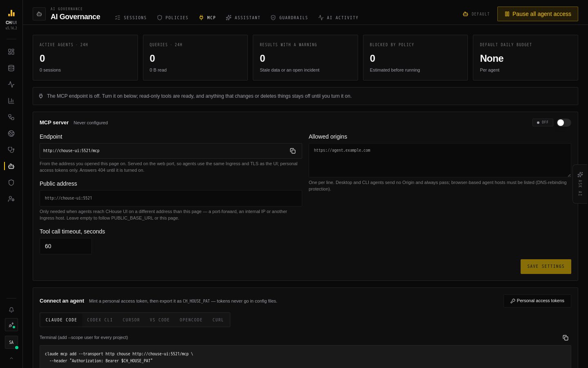Click the plug connection status icon
This screenshot has width=588, height=368.
coord(11,325)
